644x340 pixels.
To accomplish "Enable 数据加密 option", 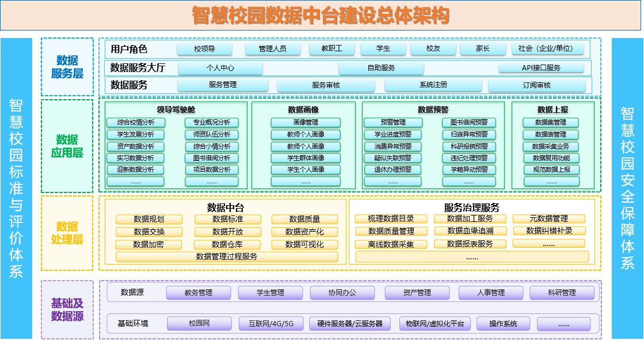I will click(x=148, y=244).
